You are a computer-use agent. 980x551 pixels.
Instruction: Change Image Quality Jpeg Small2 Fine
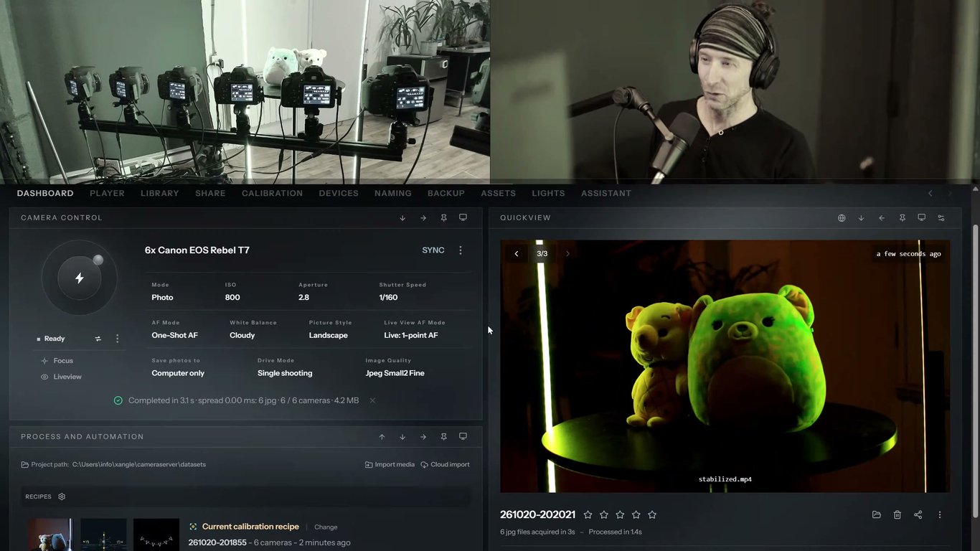point(395,373)
